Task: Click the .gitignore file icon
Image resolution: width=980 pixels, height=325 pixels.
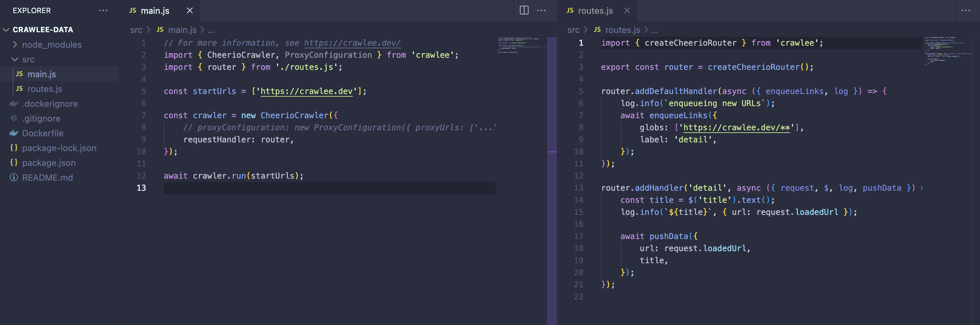Action: pos(14,118)
